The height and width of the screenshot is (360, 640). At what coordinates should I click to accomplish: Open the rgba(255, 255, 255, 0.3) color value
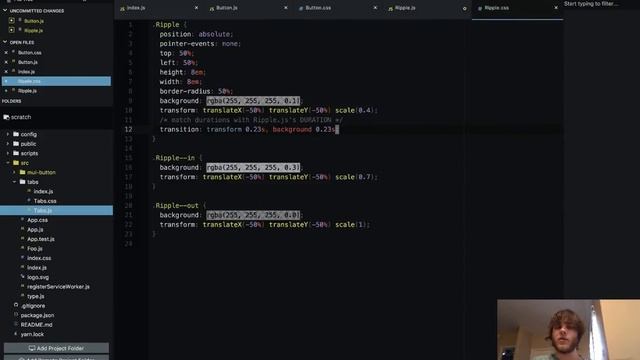click(x=253, y=167)
